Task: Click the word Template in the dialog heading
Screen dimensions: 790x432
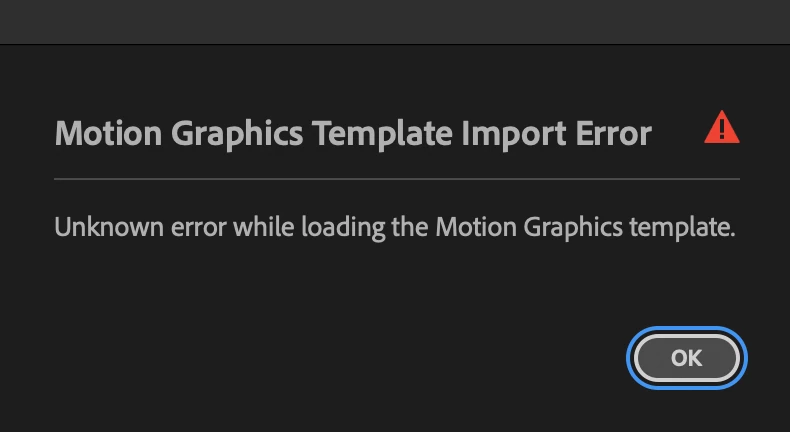Action: tap(382, 135)
